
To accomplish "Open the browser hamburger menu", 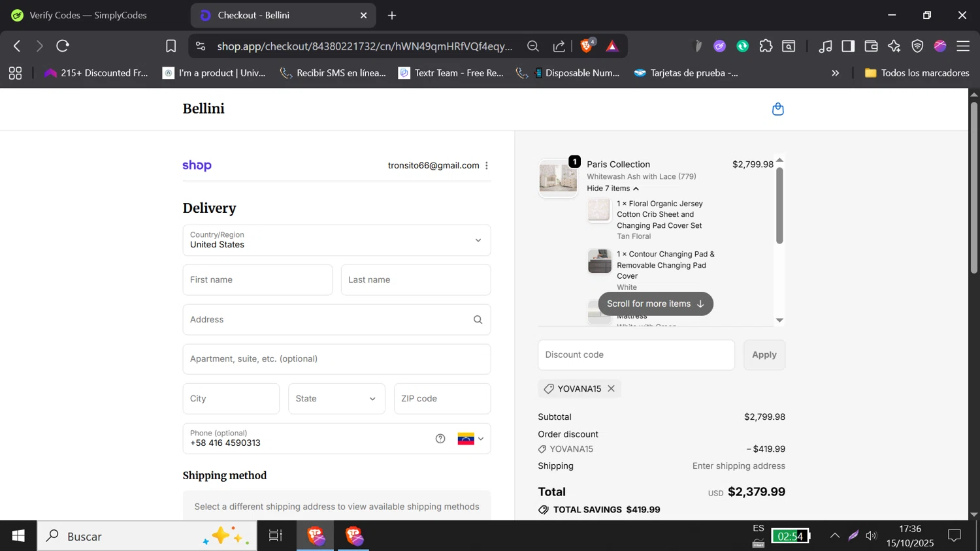I will point(963,46).
